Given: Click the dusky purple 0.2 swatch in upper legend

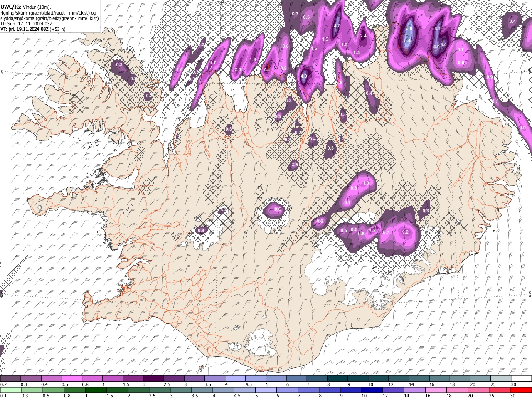Looking at the screenshot, I should [x=11, y=379].
